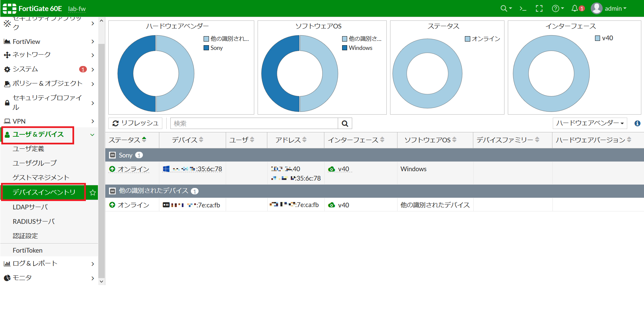Click the admin user avatar
644x328 pixels.
pyautogui.click(x=597, y=8)
